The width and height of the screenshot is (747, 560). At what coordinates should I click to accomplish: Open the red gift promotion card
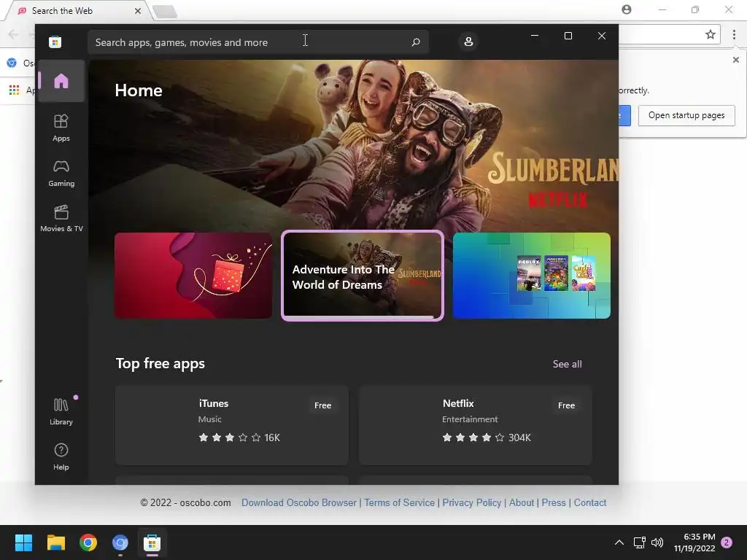coord(193,275)
